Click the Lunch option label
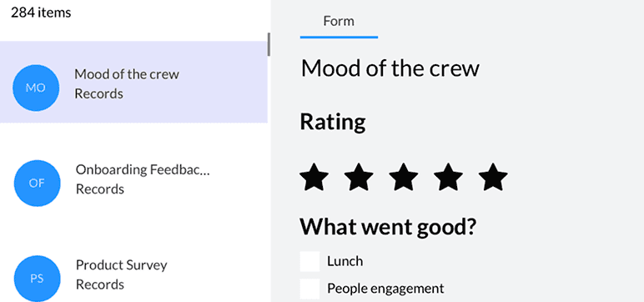The image size is (644, 302). click(x=345, y=261)
